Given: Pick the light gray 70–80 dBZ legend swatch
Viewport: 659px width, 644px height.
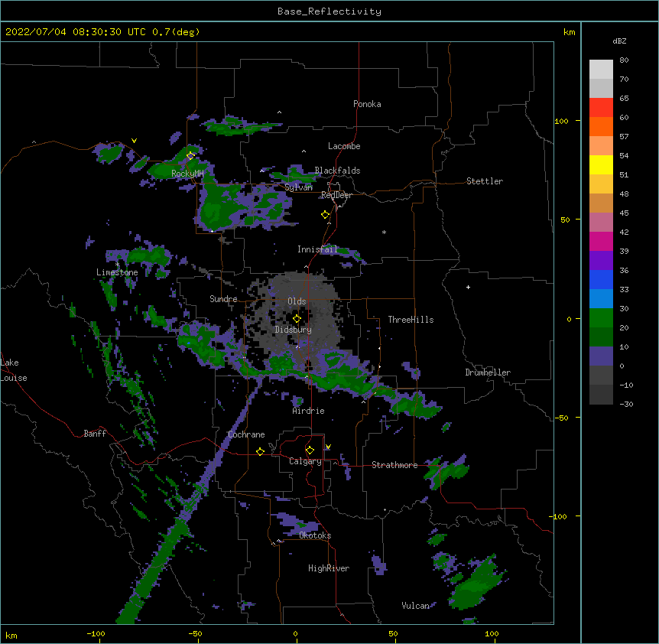Looking at the screenshot, I should click(x=601, y=70).
